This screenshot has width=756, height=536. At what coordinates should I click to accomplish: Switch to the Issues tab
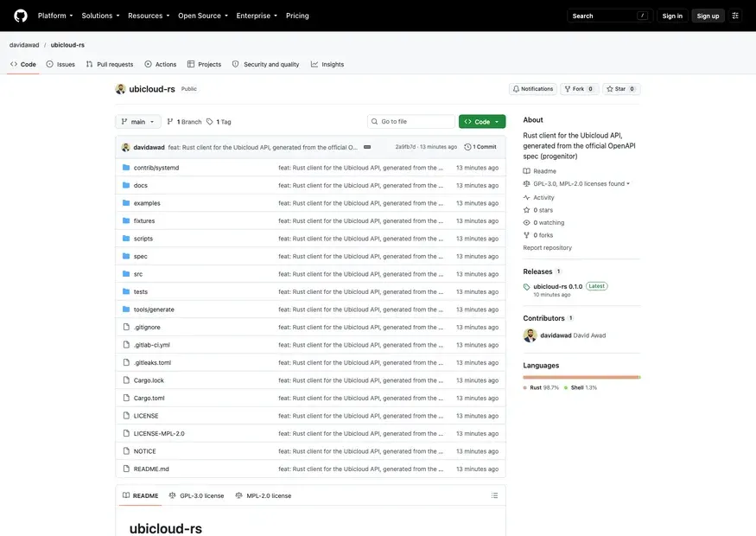[60, 64]
